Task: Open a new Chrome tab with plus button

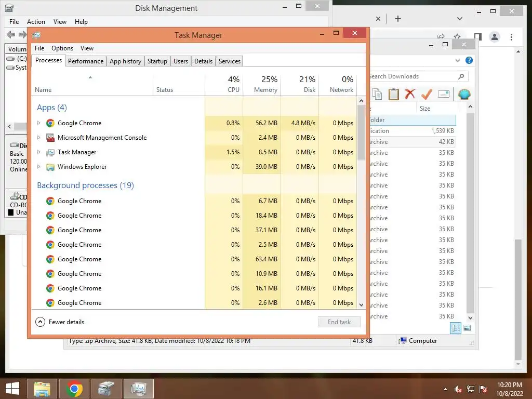Action: coord(398,19)
